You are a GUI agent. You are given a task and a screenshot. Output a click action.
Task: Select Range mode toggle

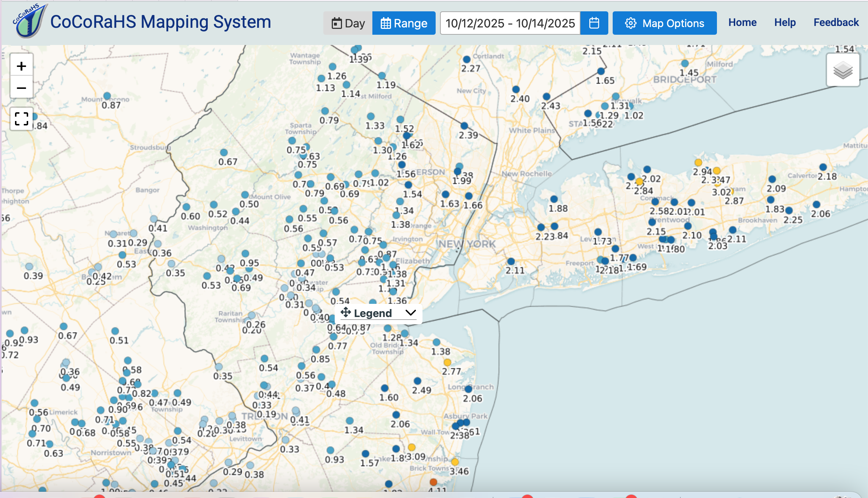[x=404, y=23]
